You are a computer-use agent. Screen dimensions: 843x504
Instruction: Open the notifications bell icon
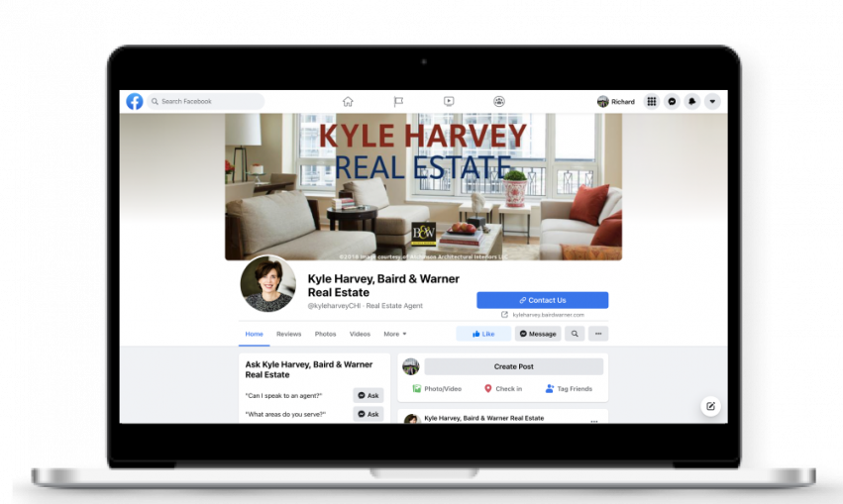[x=691, y=101]
